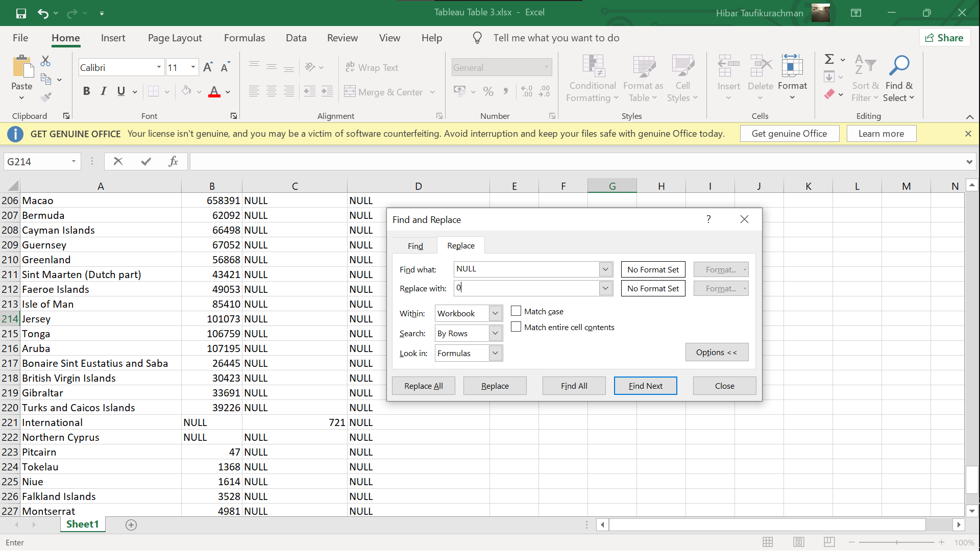Click the Replace All button
This screenshot has width=980, height=551.
(x=423, y=386)
